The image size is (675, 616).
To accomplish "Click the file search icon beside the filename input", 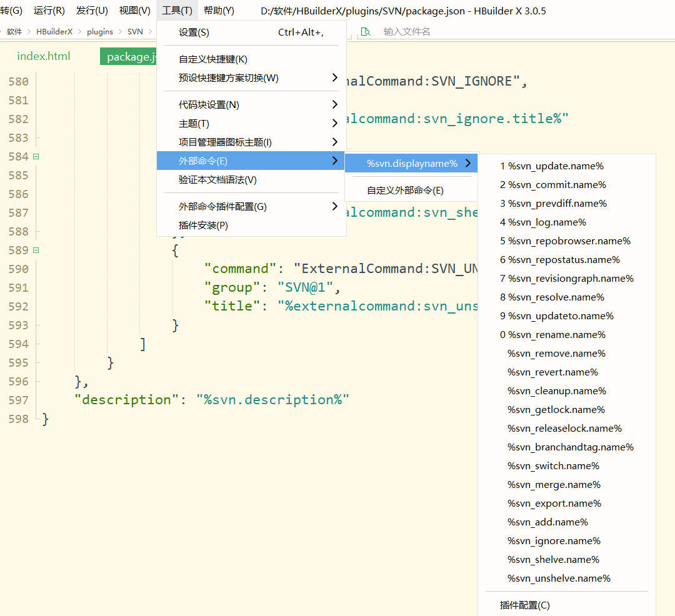I will [x=366, y=32].
